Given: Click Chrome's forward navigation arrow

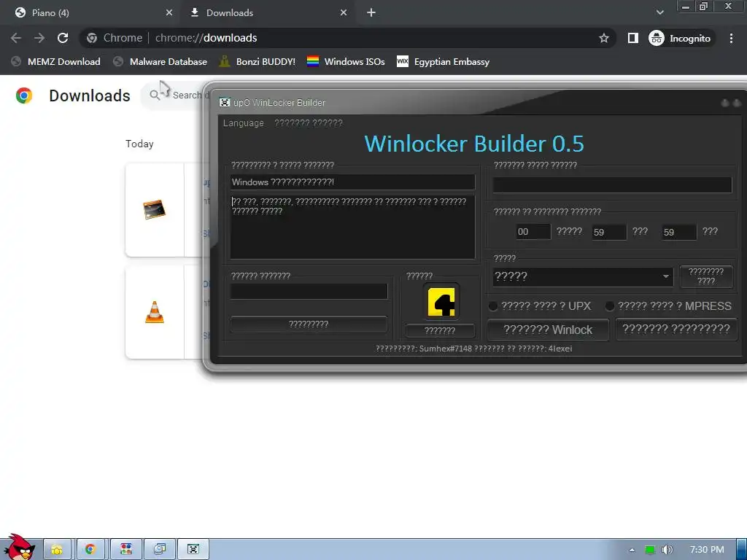Looking at the screenshot, I should coord(39,38).
